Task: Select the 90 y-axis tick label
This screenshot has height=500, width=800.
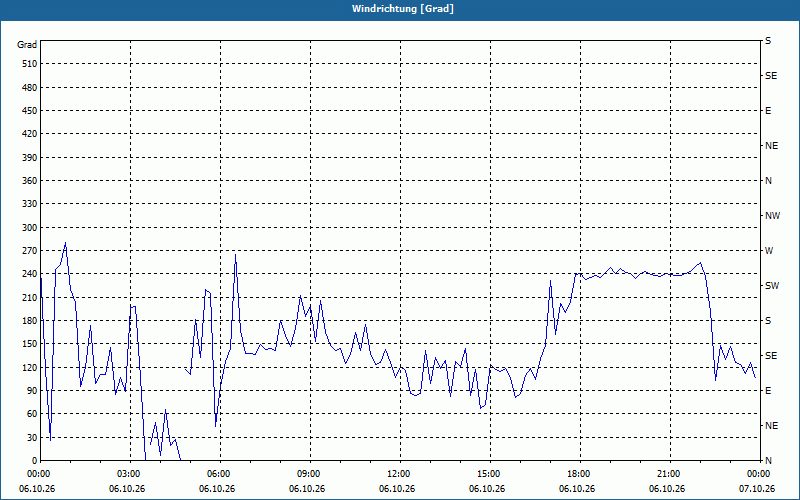Action: pos(32,391)
